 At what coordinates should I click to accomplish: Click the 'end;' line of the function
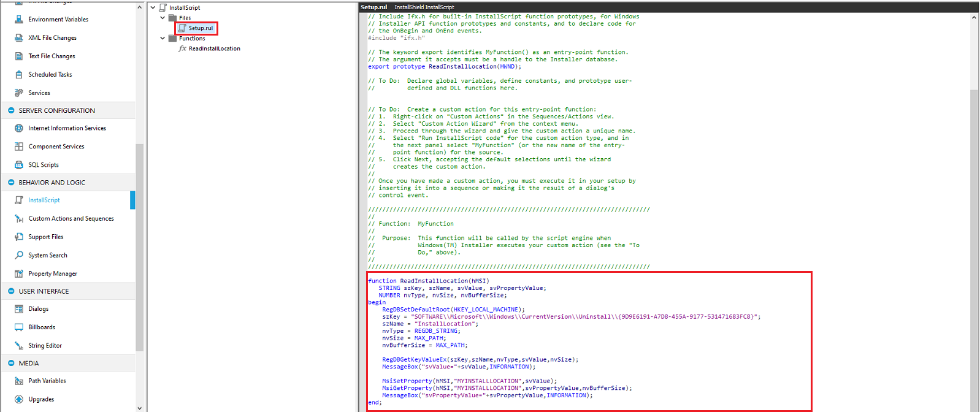[375, 403]
